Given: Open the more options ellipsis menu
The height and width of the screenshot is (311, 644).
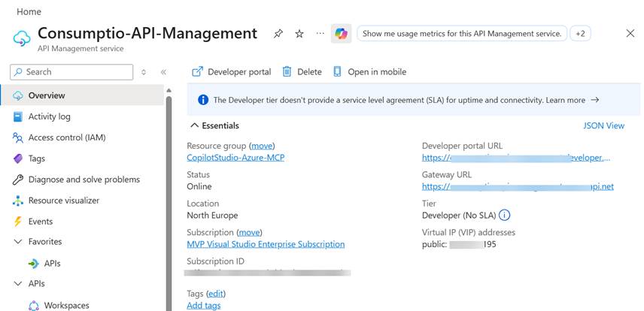Looking at the screenshot, I should point(320,34).
